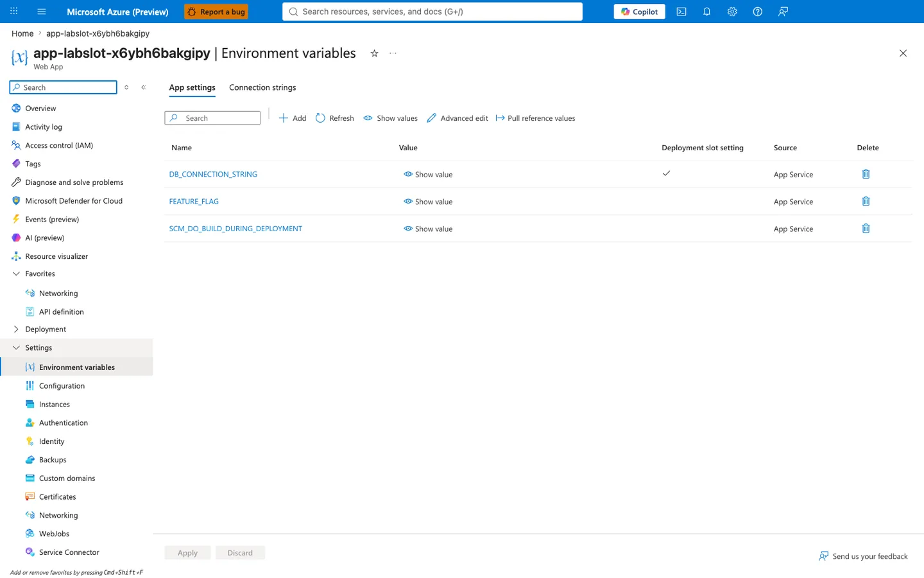The width and height of the screenshot is (924, 578).
Task: Open the Azure portal apps grid menu
Action: [13, 12]
